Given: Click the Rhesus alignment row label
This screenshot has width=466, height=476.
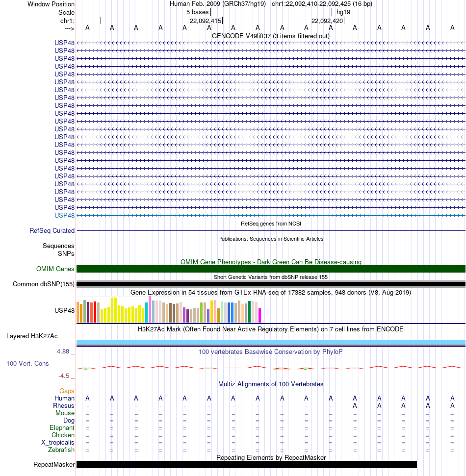Looking at the screenshot, I should (x=63, y=406).
